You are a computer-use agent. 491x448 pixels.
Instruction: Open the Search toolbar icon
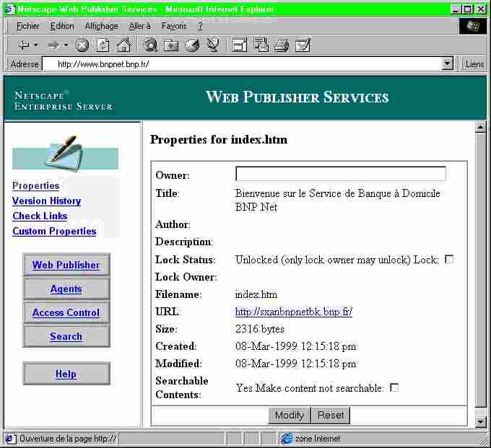click(150, 45)
